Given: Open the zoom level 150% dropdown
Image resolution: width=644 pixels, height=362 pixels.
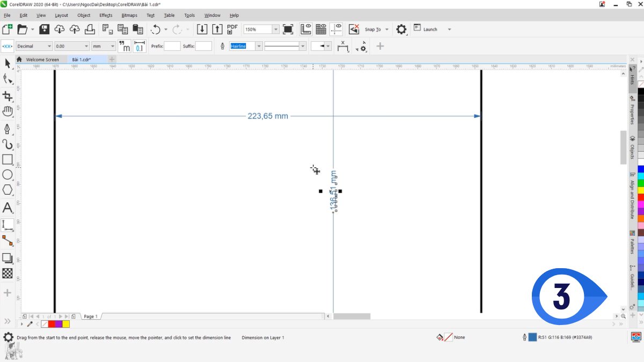Looking at the screenshot, I should (275, 29).
